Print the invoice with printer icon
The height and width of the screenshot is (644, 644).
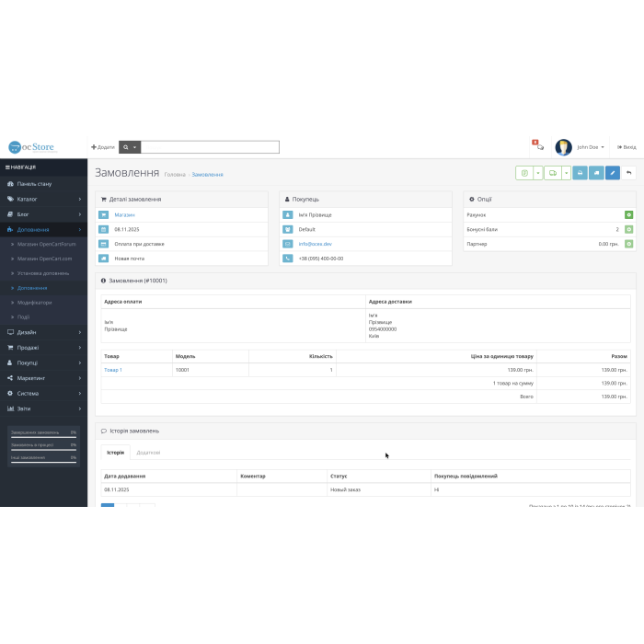(580, 173)
